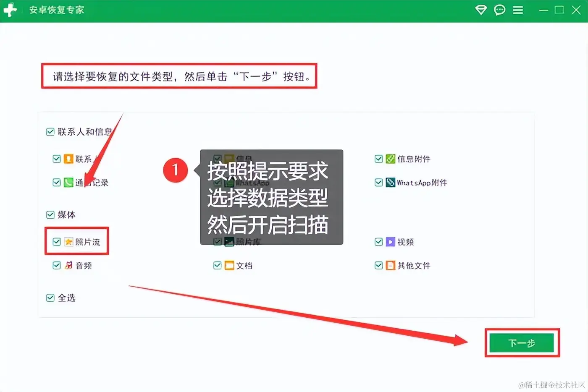588x392 pixels.
Task: Open the chat feedback bubble icon
Action: click(x=499, y=10)
